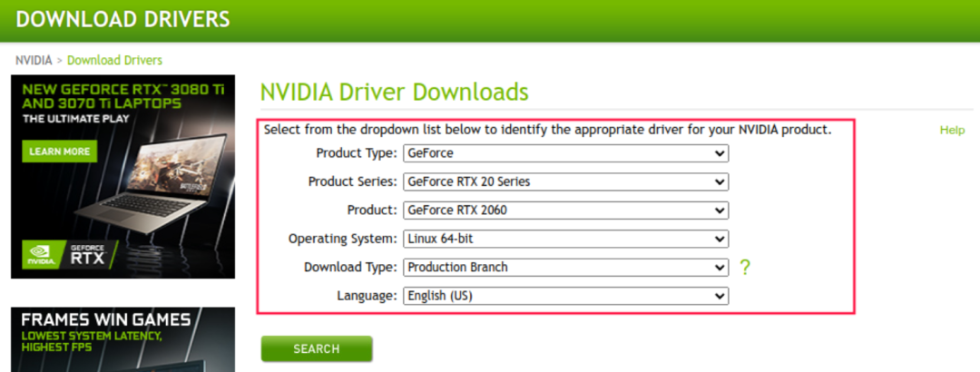Click the Product Series label
Viewport: 980px width, 372px height.
click(352, 182)
